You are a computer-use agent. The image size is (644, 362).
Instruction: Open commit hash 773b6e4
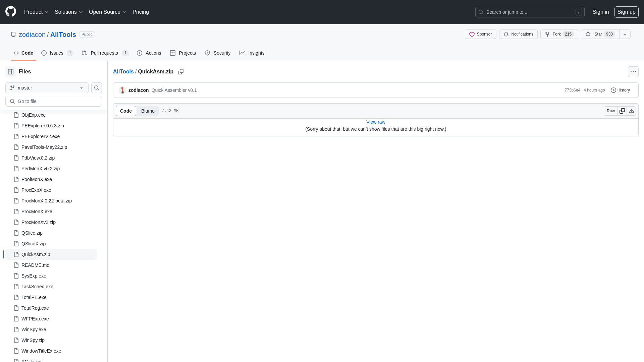(572, 90)
